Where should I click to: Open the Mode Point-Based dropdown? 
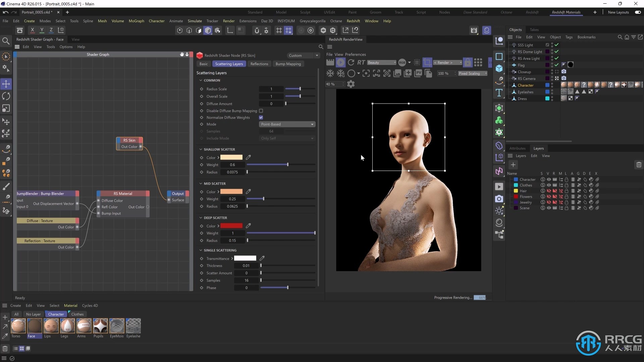(287, 124)
